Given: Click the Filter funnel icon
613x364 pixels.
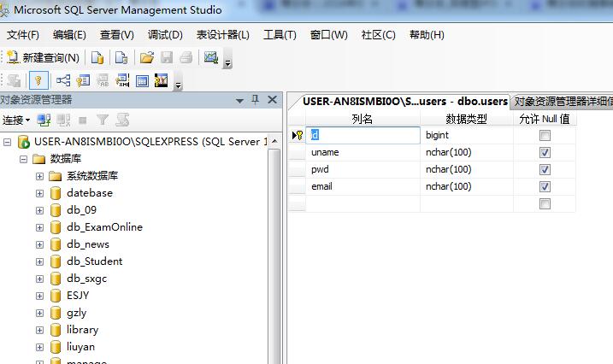Looking at the screenshot, I should [x=103, y=120].
